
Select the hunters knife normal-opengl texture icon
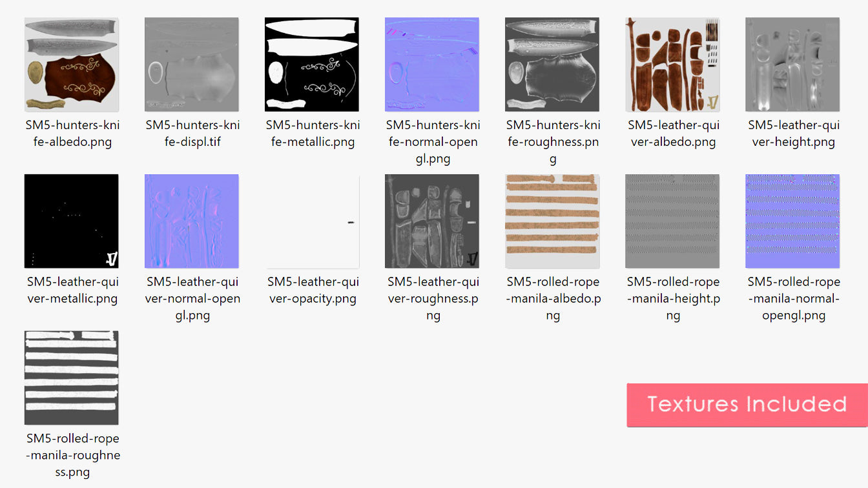[x=432, y=65]
